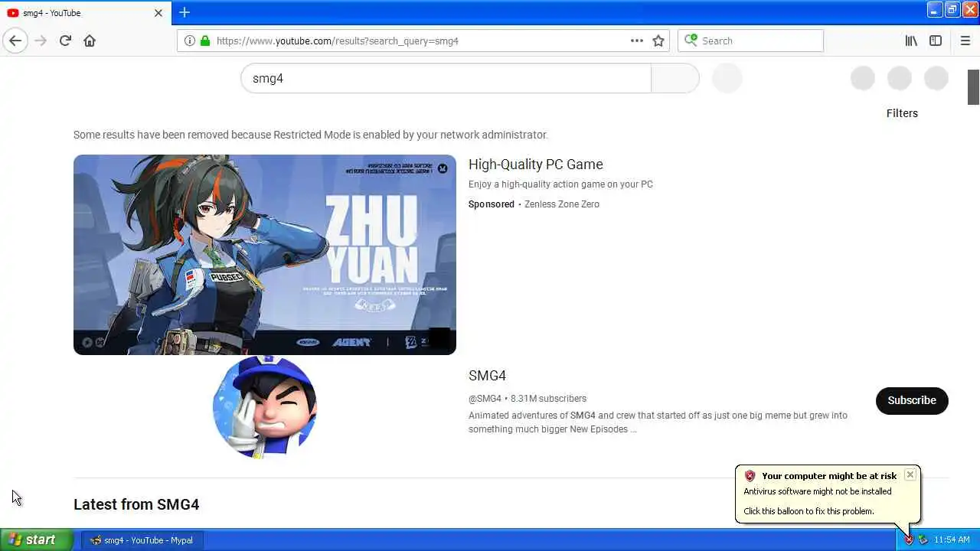This screenshot has width=980, height=551.
Task: Open the page actions three-dot menu
Action: tap(637, 41)
